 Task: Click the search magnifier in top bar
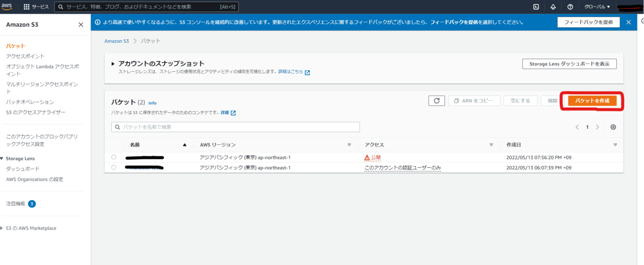61,7
